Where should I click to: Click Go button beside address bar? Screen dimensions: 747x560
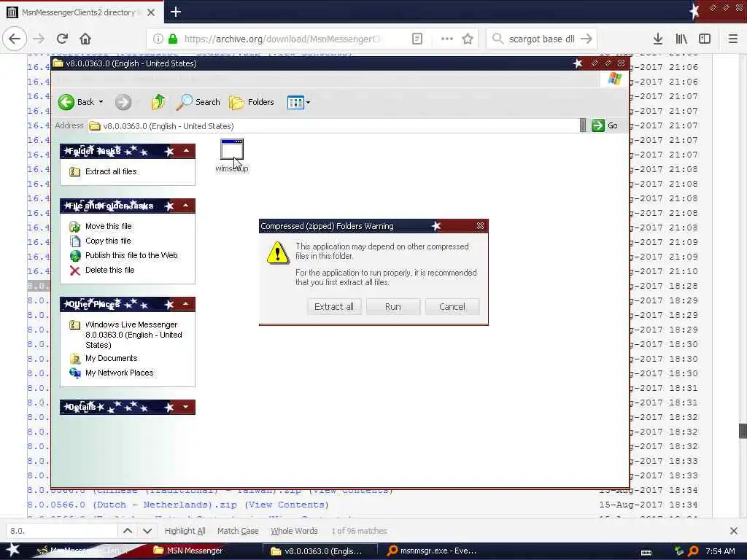coord(605,125)
